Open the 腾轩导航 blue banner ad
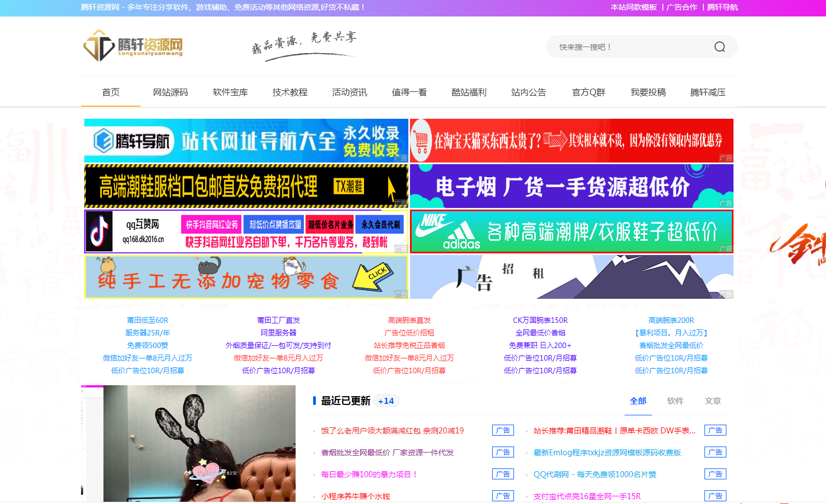Image resolution: width=826 pixels, height=504 pixels. [x=246, y=141]
